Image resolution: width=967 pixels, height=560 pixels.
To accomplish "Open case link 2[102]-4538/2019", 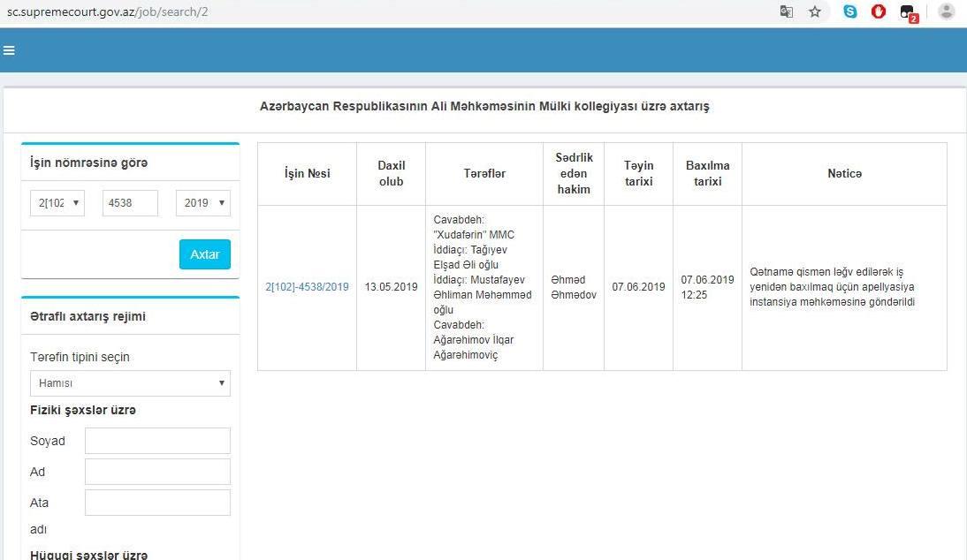I will click(x=307, y=287).
